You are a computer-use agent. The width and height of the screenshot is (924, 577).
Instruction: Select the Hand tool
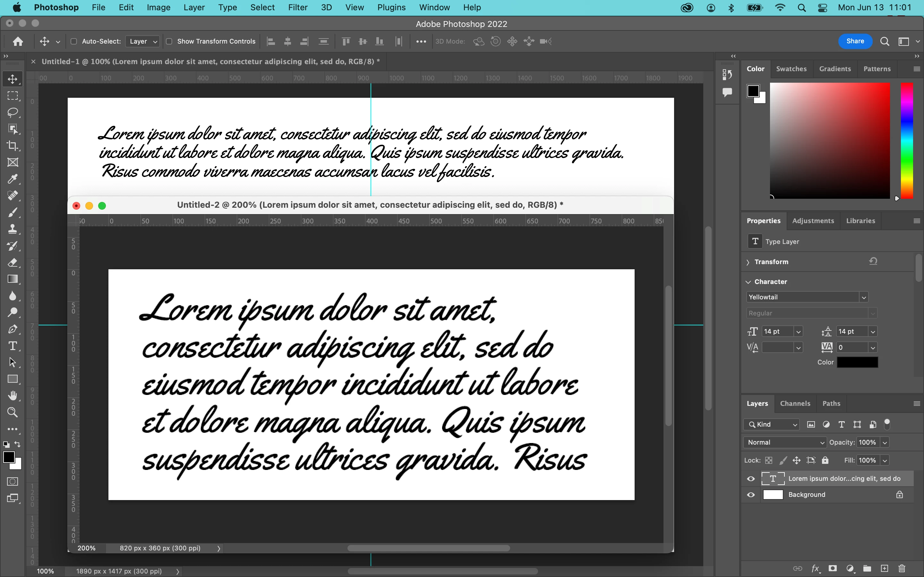[13, 396]
